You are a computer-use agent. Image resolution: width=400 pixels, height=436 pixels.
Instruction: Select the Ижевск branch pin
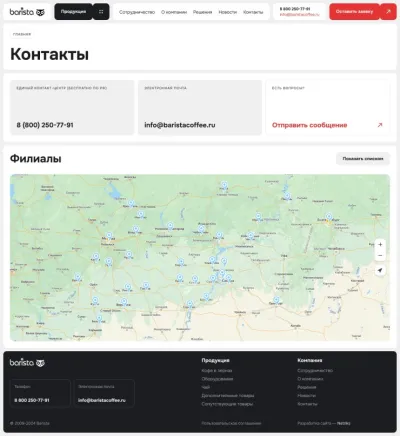258,217
